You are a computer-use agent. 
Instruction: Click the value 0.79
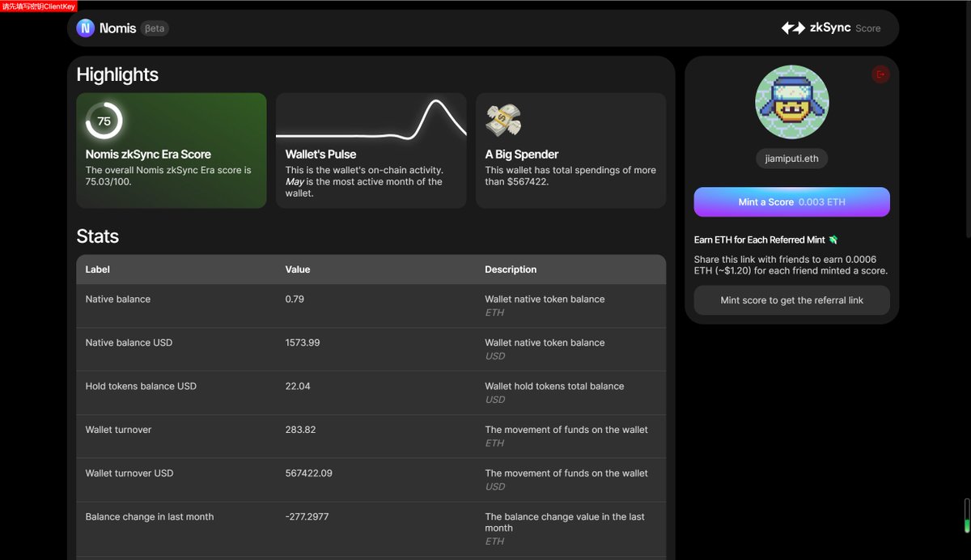(295, 299)
